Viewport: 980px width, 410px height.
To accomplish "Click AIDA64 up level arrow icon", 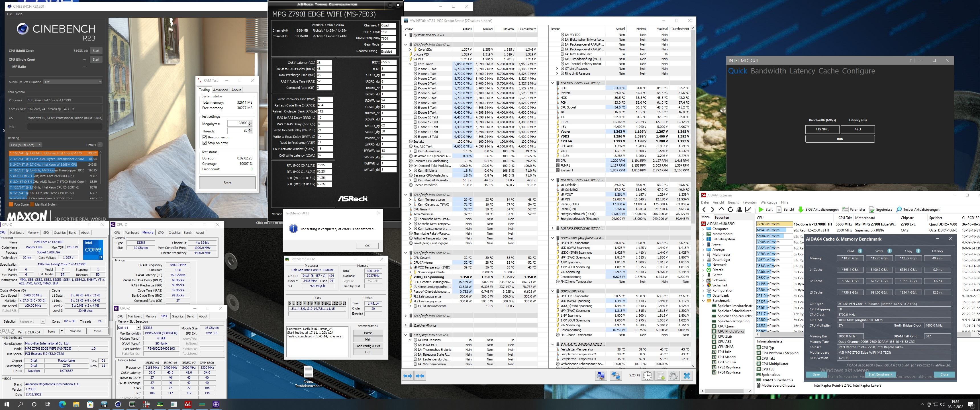I will [x=721, y=210].
